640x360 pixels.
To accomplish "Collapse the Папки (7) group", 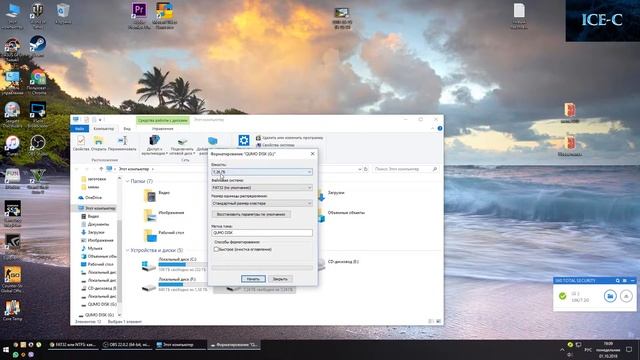I will (128, 181).
